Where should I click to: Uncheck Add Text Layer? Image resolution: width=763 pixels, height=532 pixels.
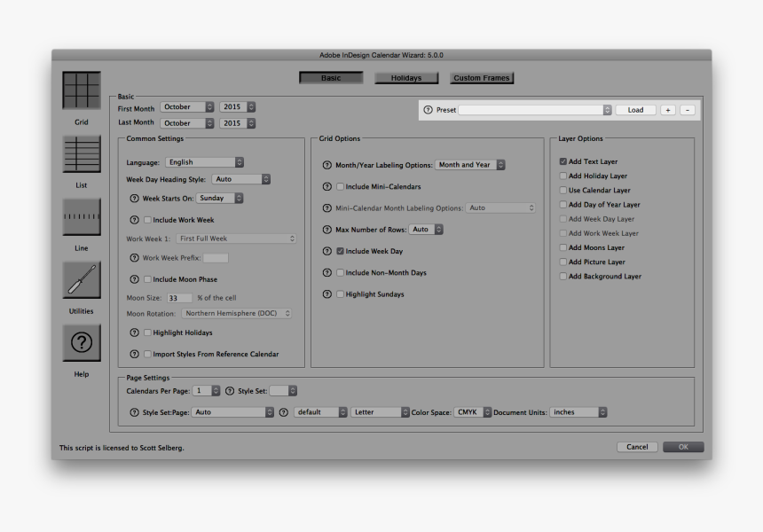563,161
